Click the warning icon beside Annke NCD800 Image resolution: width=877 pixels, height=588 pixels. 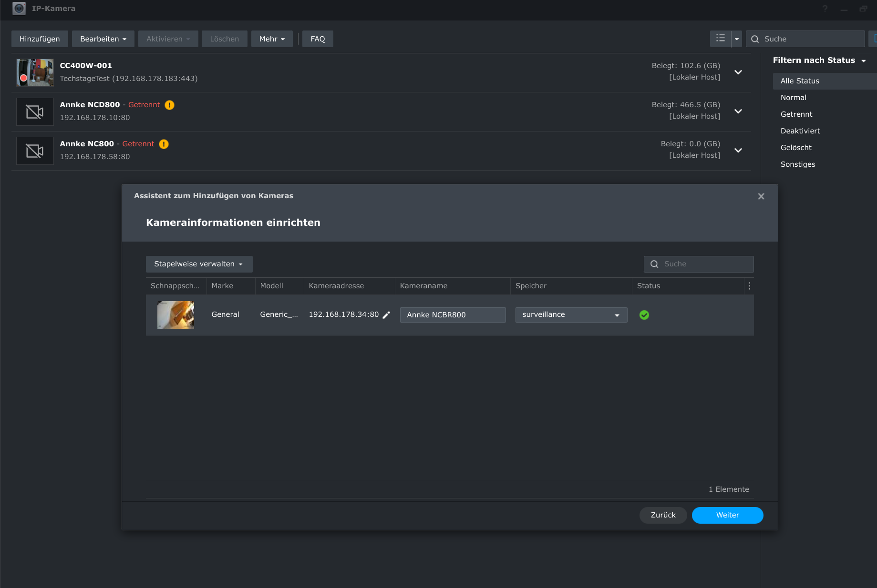pyautogui.click(x=169, y=105)
